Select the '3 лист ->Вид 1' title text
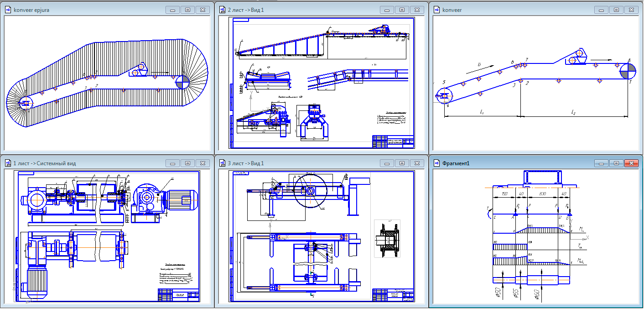 [246, 163]
